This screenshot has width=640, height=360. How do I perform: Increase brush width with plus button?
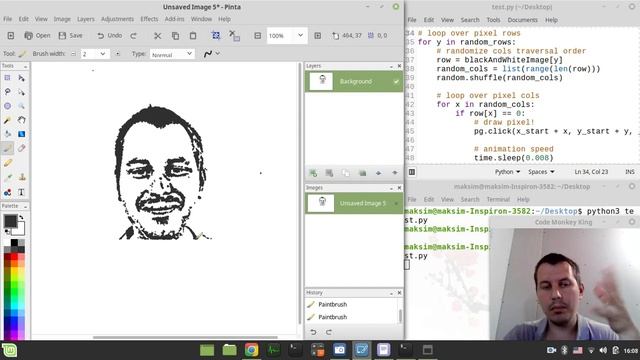pyautogui.click(x=118, y=54)
